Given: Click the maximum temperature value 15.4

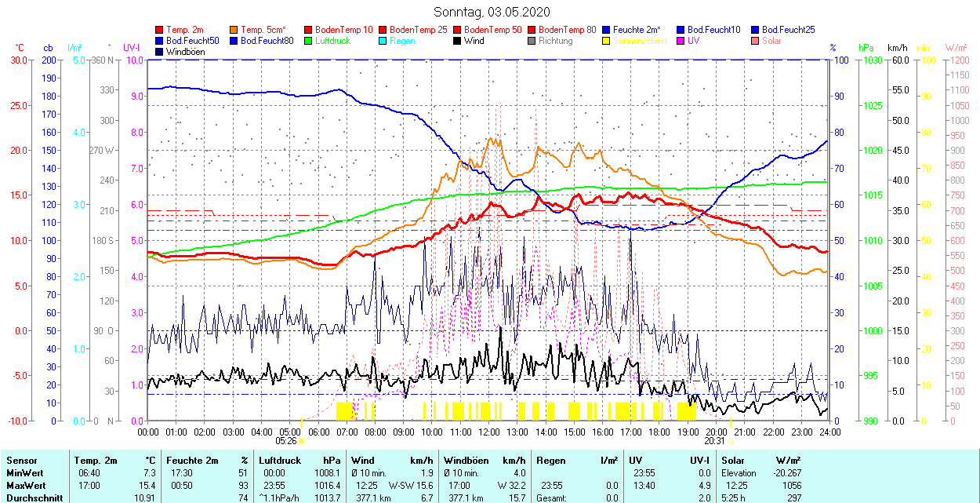Looking at the screenshot, I should [147, 486].
